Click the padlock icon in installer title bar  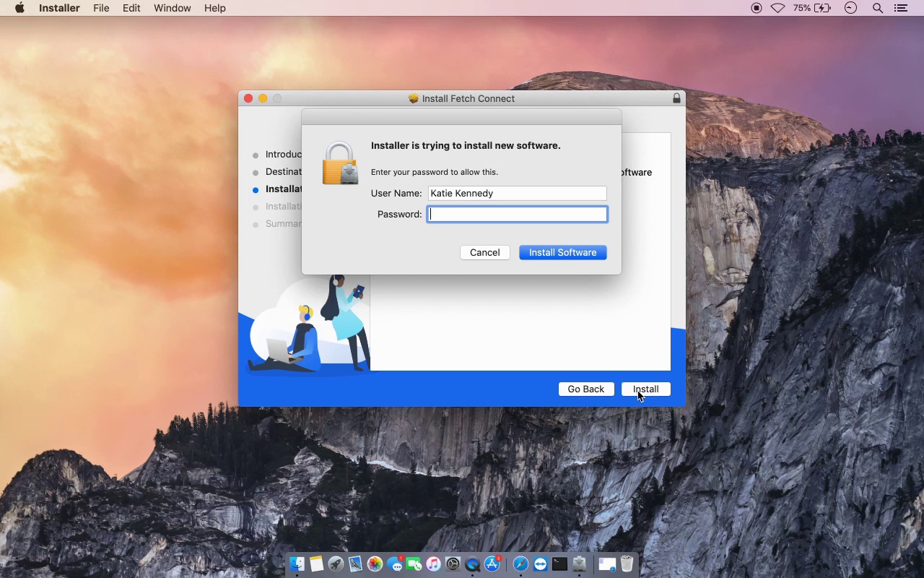(676, 98)
